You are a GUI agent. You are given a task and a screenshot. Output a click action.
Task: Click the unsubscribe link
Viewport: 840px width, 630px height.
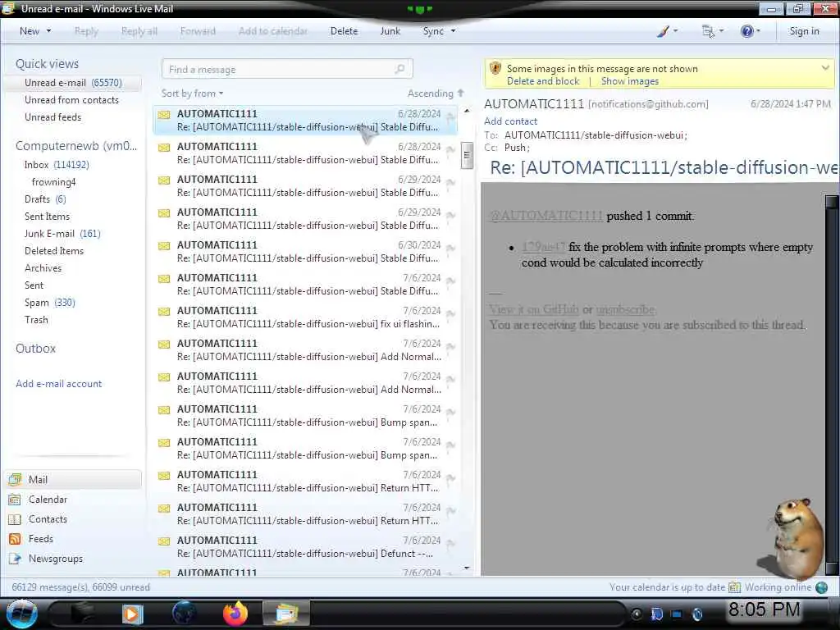click(624, 309)
